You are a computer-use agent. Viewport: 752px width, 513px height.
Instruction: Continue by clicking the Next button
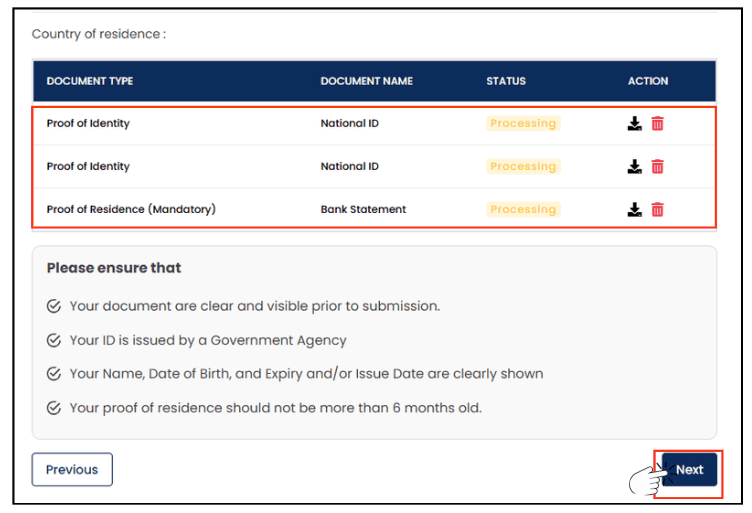pyautogui.click(x=689, y=469)
